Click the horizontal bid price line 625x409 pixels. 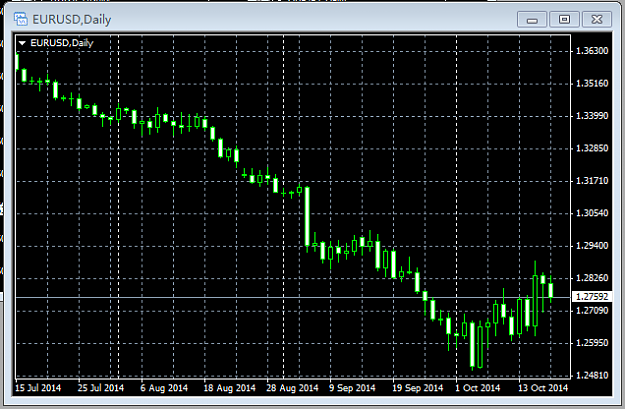point(293,297)
